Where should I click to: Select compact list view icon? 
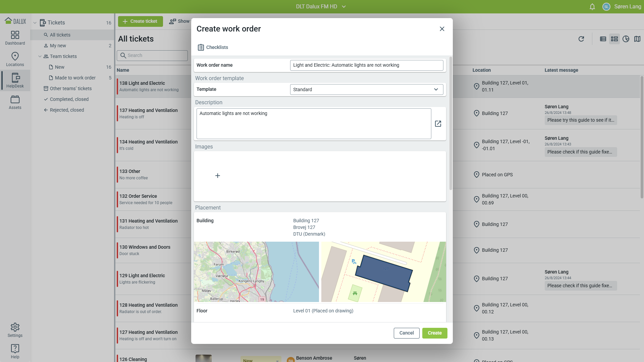[x=603, y=39]
